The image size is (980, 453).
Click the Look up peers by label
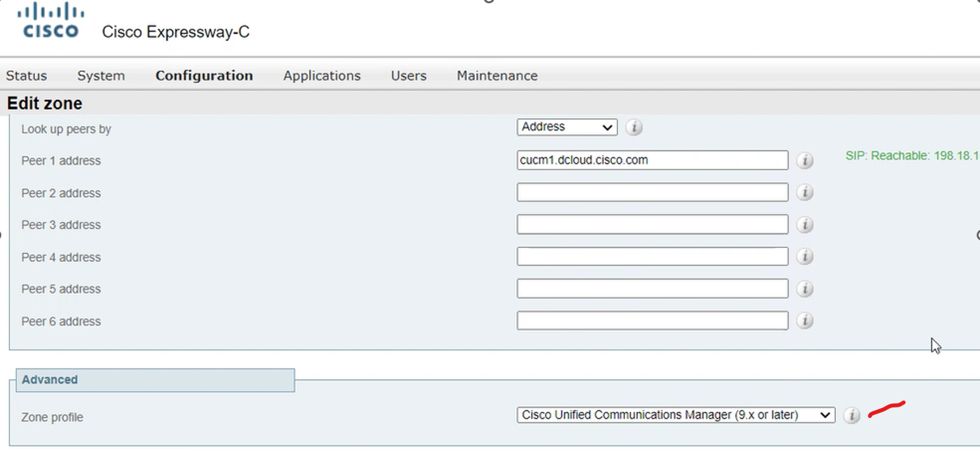[66, 129]
